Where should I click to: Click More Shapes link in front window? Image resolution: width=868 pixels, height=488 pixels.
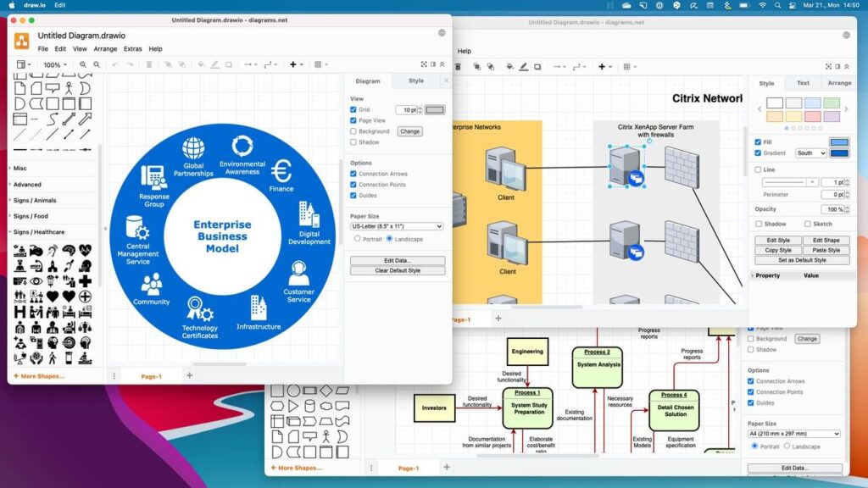(39, 376)
